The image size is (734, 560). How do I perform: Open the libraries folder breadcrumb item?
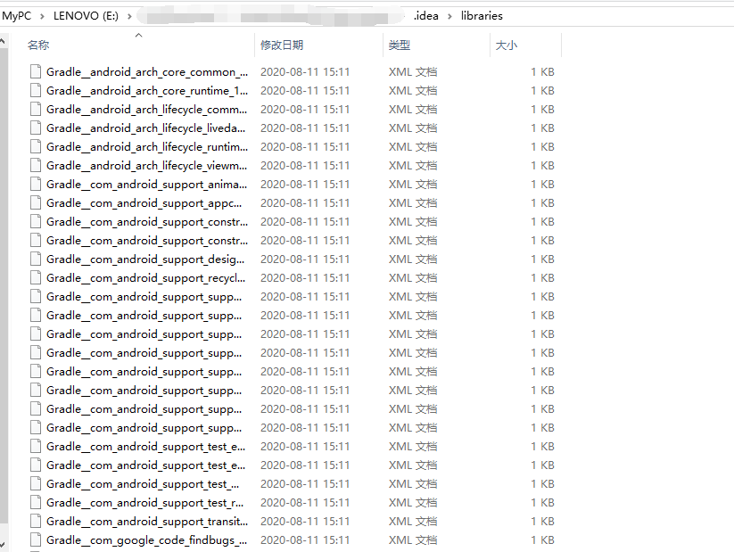point(481,15)
